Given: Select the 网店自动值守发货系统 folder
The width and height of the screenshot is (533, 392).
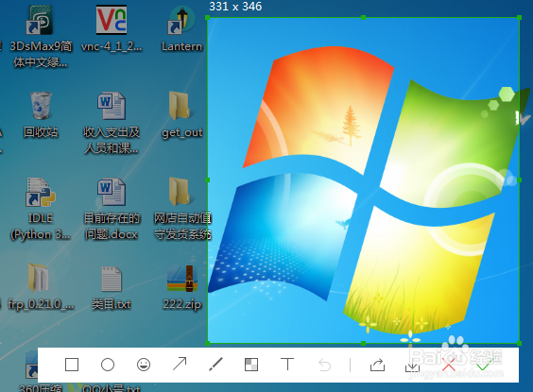Looking at the screenshot, I should (x=182, y=209).
